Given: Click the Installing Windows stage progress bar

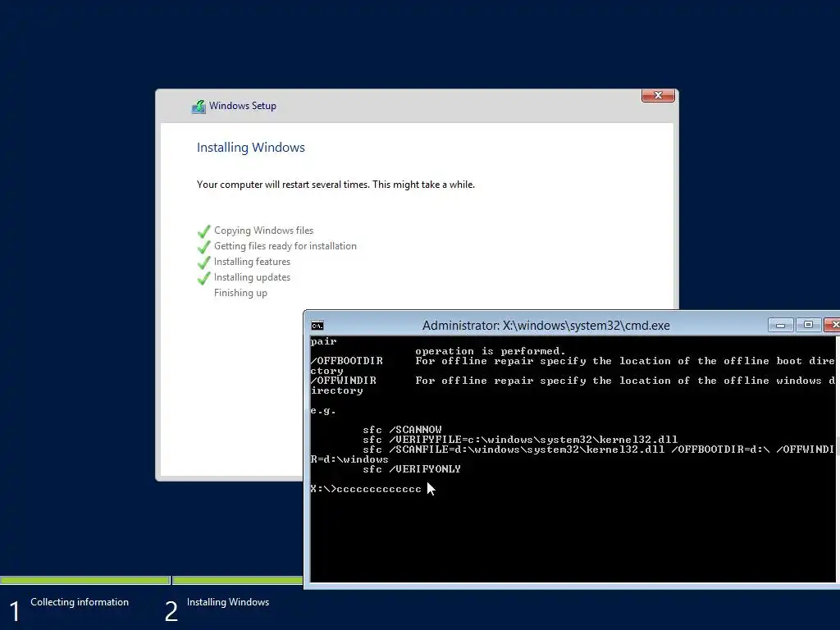Looking at the screenshot, I should point(238,580).
